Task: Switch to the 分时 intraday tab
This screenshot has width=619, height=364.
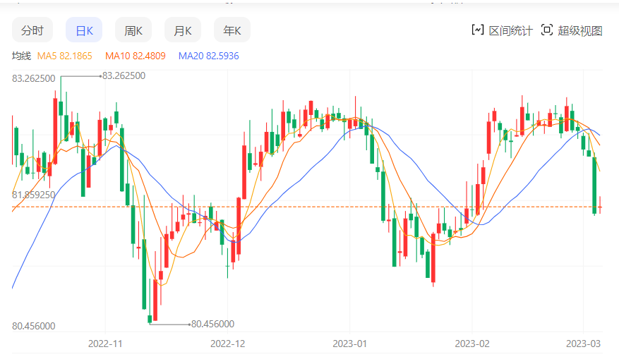Action: [x=32, y=30]
